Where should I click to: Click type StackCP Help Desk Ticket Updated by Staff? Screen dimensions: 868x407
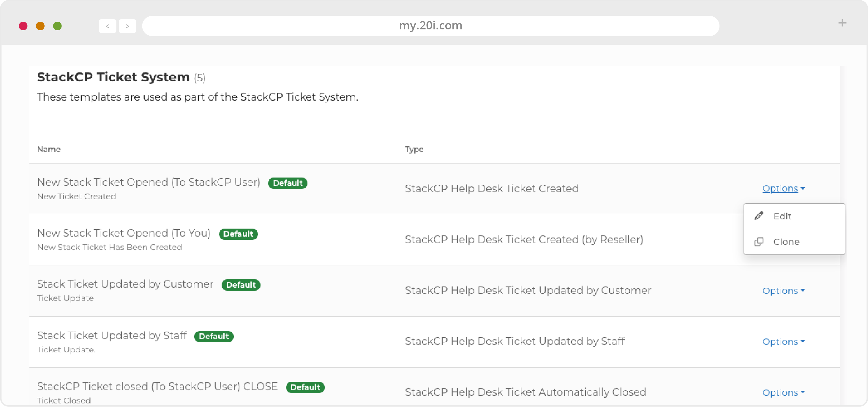(515, 341)
